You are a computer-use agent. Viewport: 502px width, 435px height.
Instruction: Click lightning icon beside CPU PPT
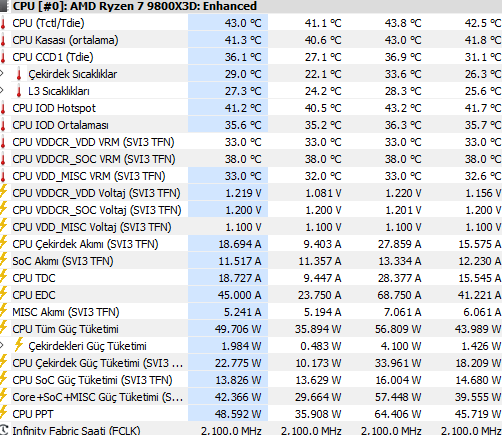3,413
